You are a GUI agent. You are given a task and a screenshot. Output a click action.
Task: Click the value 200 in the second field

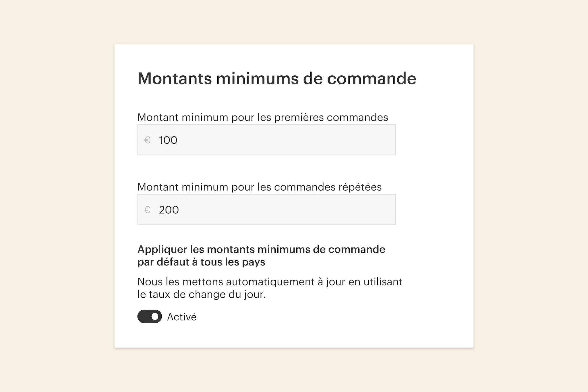[x=169, y=210]
